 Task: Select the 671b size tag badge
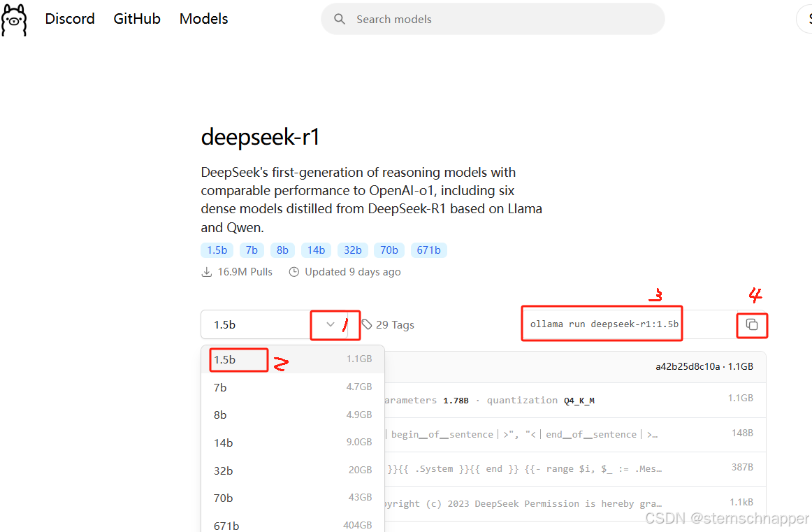click(x=429, y=250)
